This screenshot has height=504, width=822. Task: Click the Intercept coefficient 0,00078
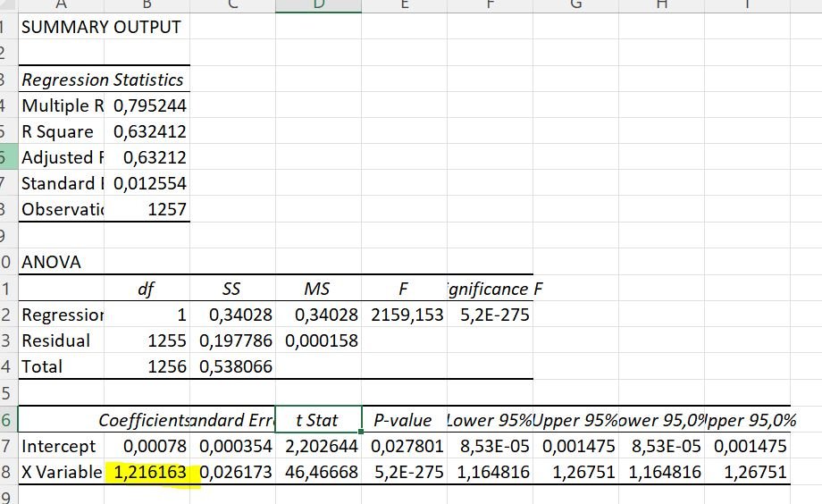[155, 446]
